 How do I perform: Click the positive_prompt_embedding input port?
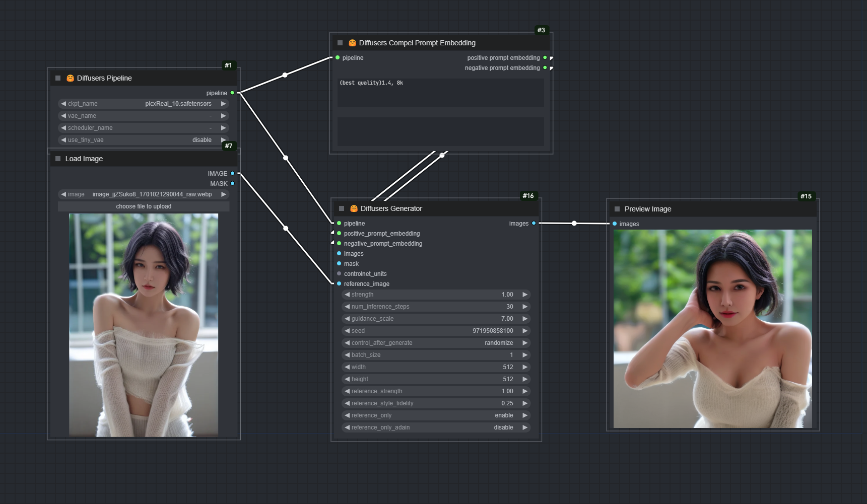(x=339, y=233)
